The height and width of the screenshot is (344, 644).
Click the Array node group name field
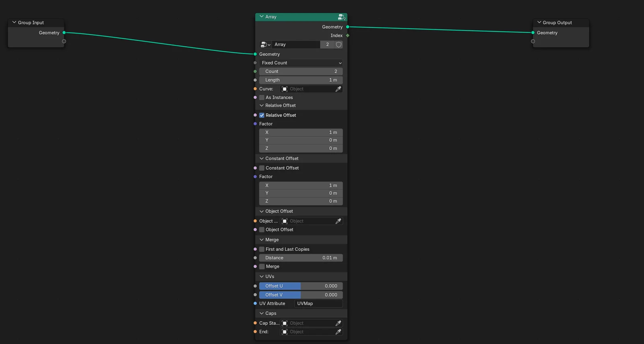pos(296,45)
